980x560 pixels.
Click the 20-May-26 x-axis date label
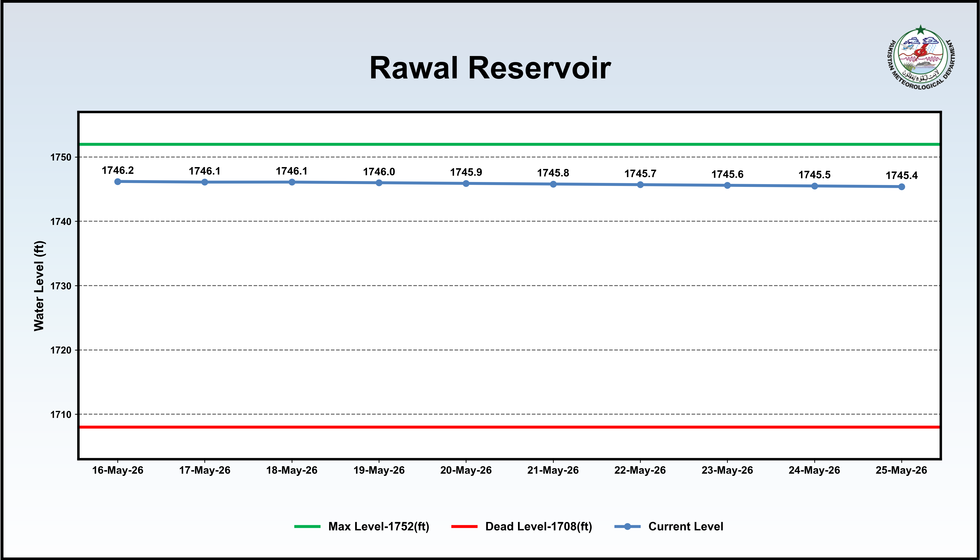point(466,470)
